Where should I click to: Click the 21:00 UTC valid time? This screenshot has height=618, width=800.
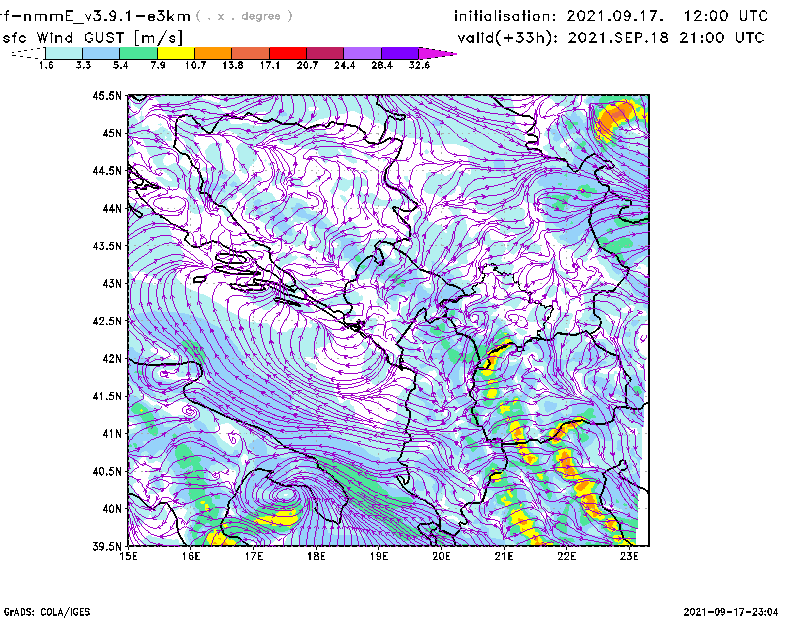pyautogui.click(x=722, y=38)
